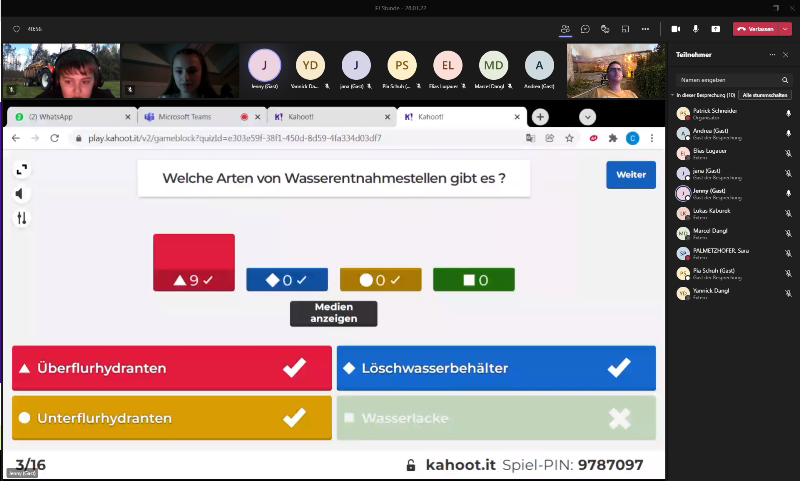Open the participants panel icon
Screen dimensions: 800x481
coord(565,29)
